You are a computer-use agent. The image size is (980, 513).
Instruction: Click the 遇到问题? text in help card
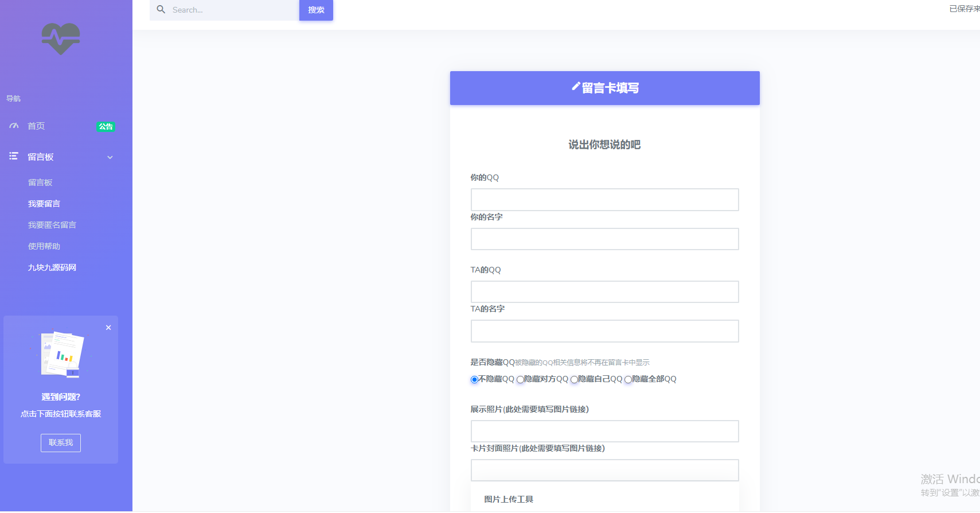point(61,397)
